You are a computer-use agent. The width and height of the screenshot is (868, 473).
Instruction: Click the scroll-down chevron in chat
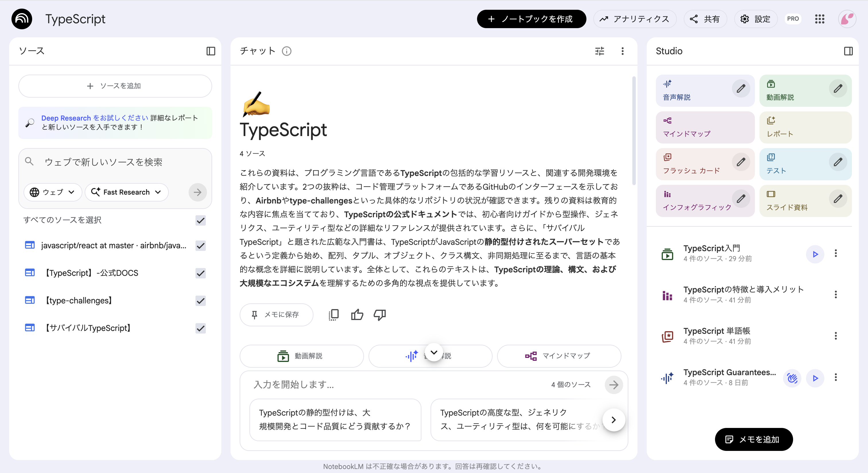[434, 352]
